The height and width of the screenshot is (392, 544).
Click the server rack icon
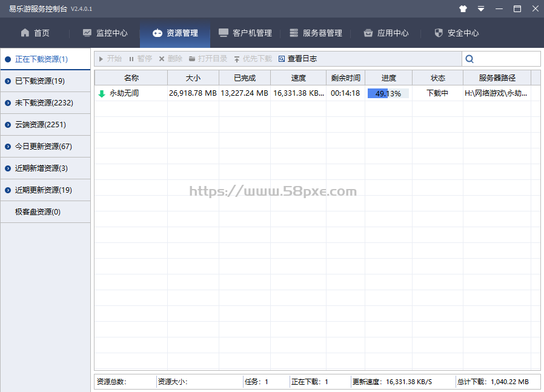(294, 33)
